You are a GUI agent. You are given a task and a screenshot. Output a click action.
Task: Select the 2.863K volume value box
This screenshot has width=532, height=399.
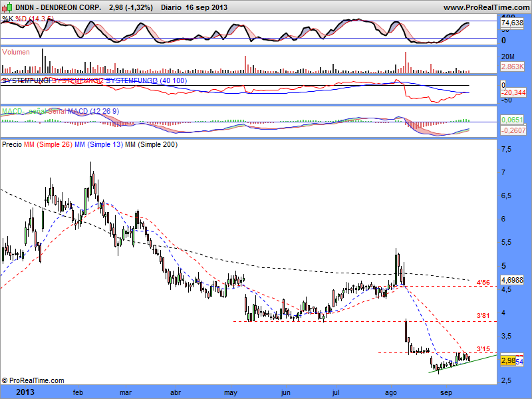point(512,66)
